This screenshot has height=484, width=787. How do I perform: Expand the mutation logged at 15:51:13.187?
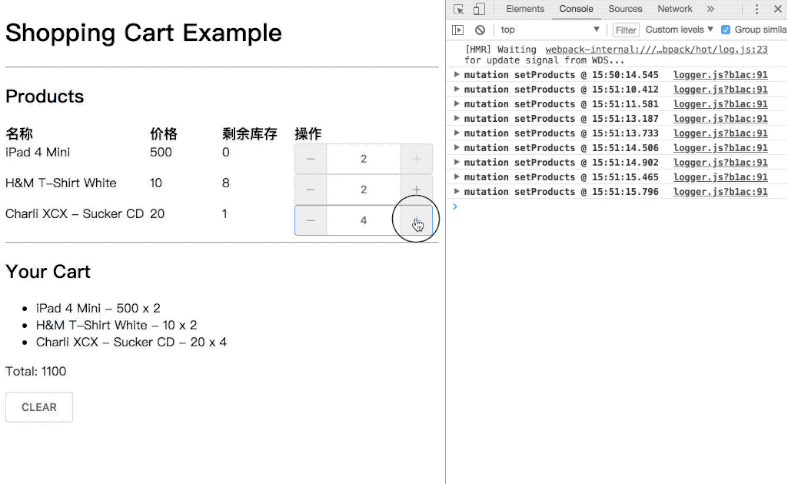(x=456, y=118)
